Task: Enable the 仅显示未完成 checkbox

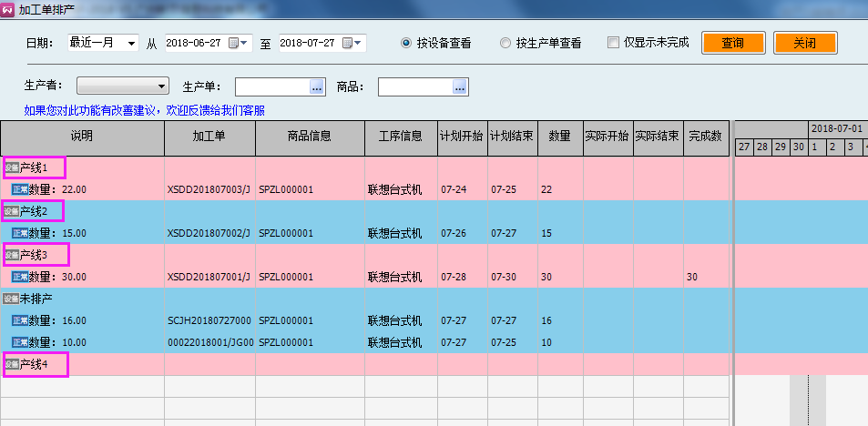Action: coord(613,43)
